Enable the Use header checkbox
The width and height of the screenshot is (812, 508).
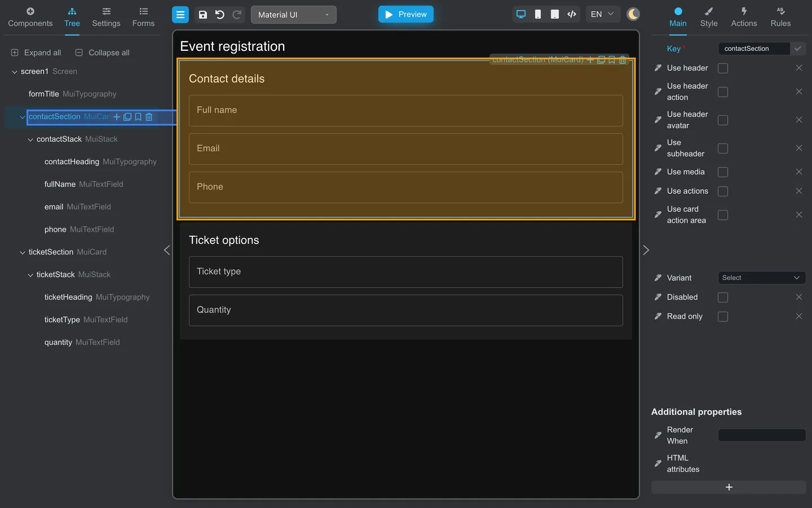723,68
